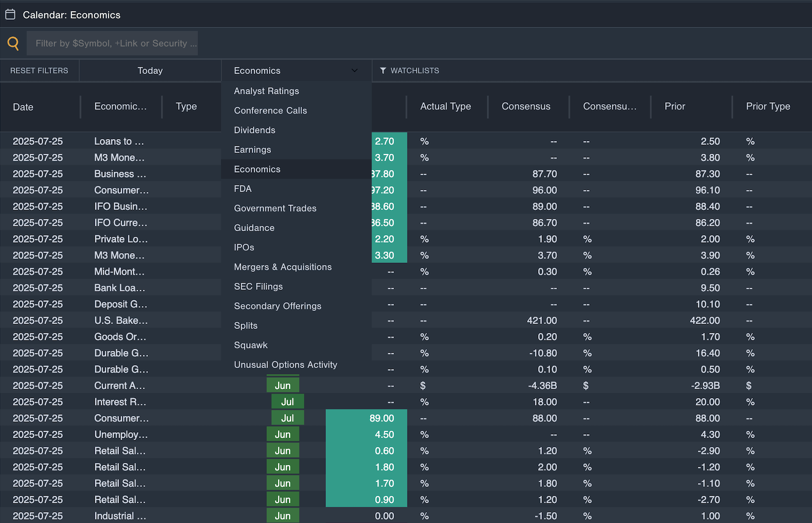Open the Today date selector

click(150, 70)
